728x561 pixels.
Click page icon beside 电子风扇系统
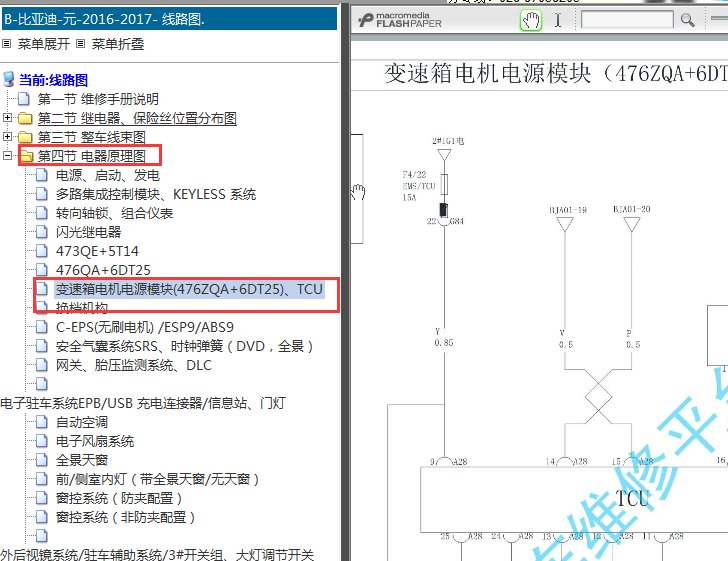point(42,441)
